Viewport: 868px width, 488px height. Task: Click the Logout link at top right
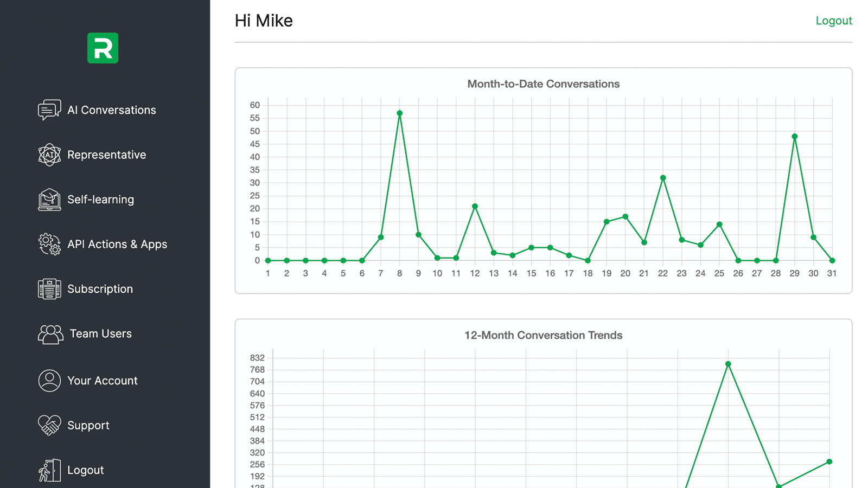(834, 20)
